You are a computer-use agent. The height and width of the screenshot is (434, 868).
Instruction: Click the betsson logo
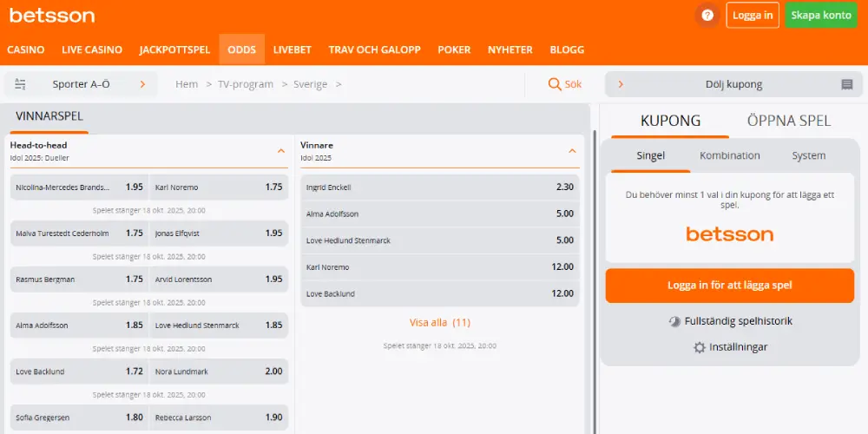click(52, 16)
